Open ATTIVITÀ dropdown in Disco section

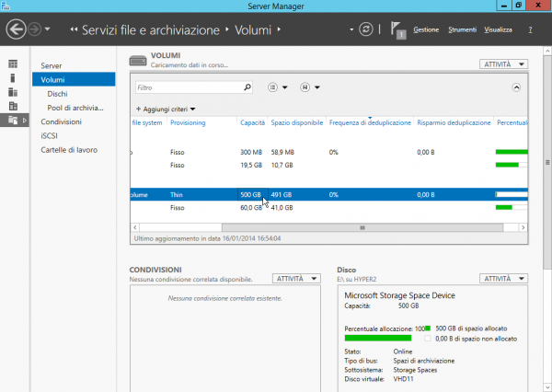503,279
